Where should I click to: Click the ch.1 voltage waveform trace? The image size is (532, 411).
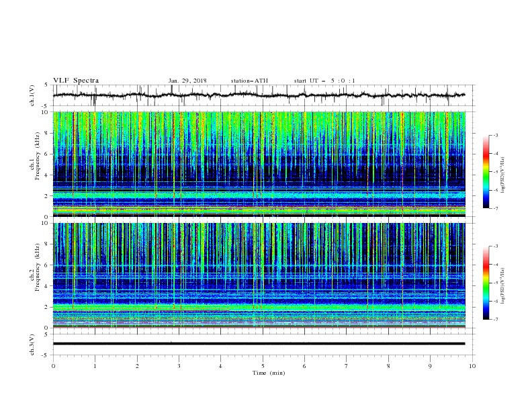pos(259,95)
